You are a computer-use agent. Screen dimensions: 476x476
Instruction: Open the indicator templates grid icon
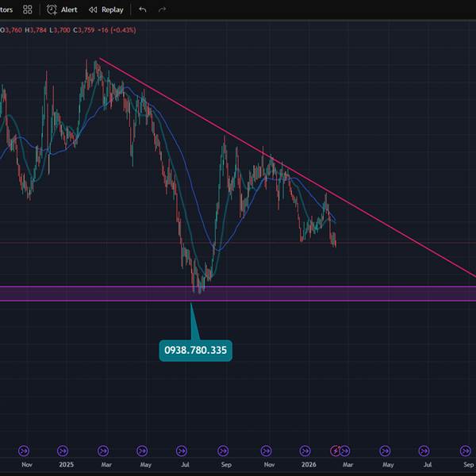(x=27, y=10)
